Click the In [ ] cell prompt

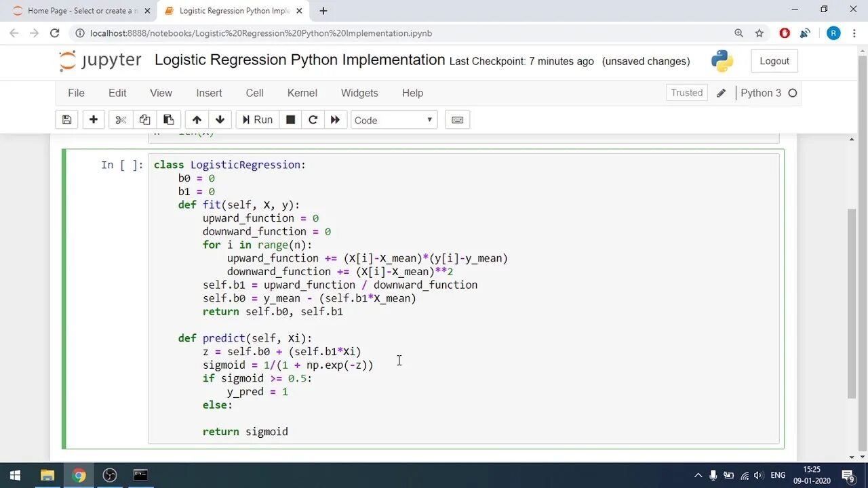[122, 165]
